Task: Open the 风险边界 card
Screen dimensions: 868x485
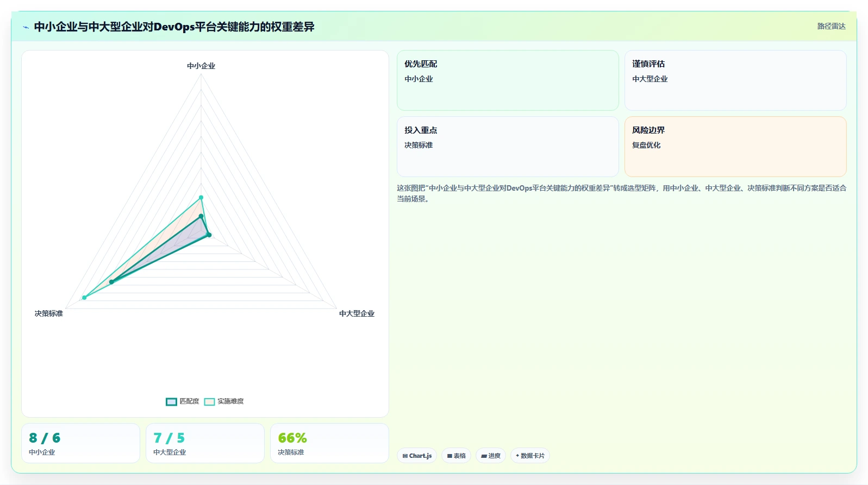Action: pos(735,147)
